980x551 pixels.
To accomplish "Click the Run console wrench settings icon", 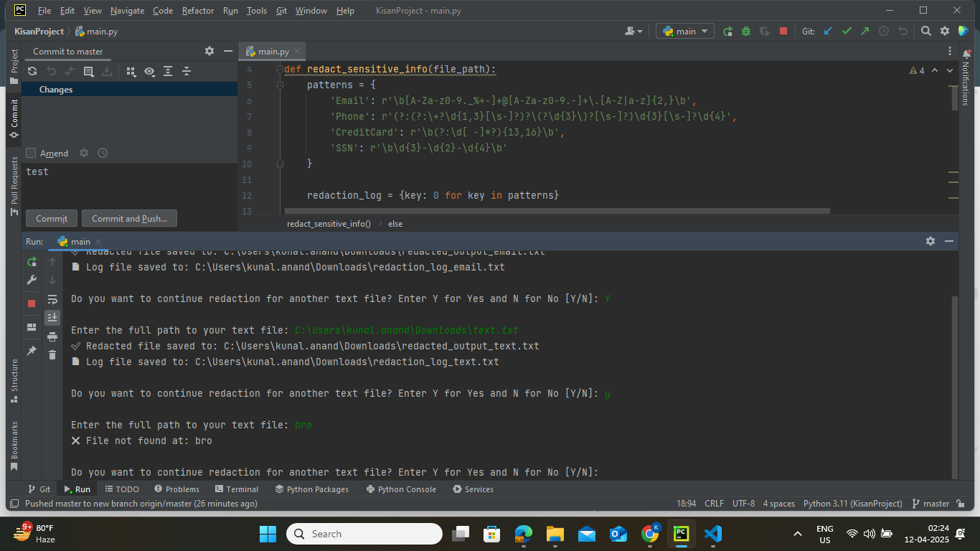I will pos(32,281).
